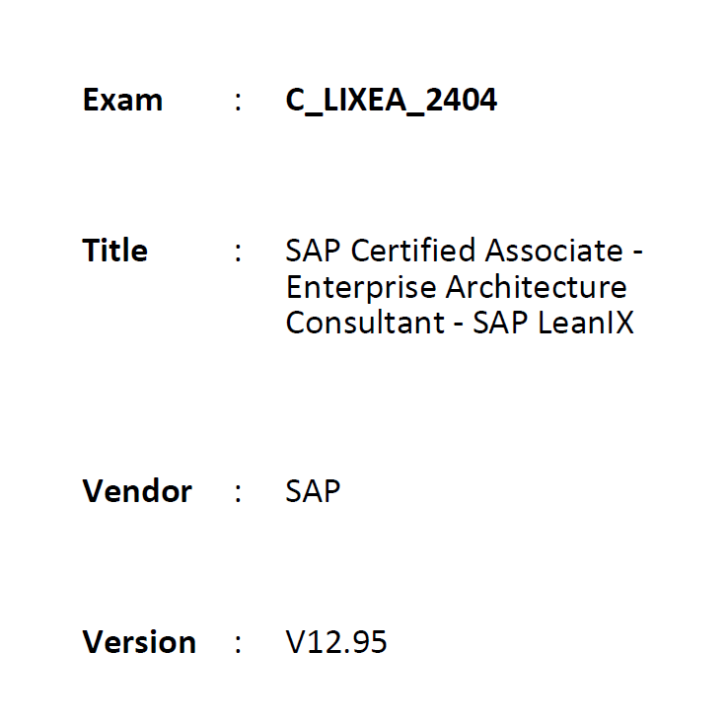The height and width of the screenshot is (724, 728).
Task: Select the exam code C_LIXEA_2404
Action: click(x=391, y=101)
